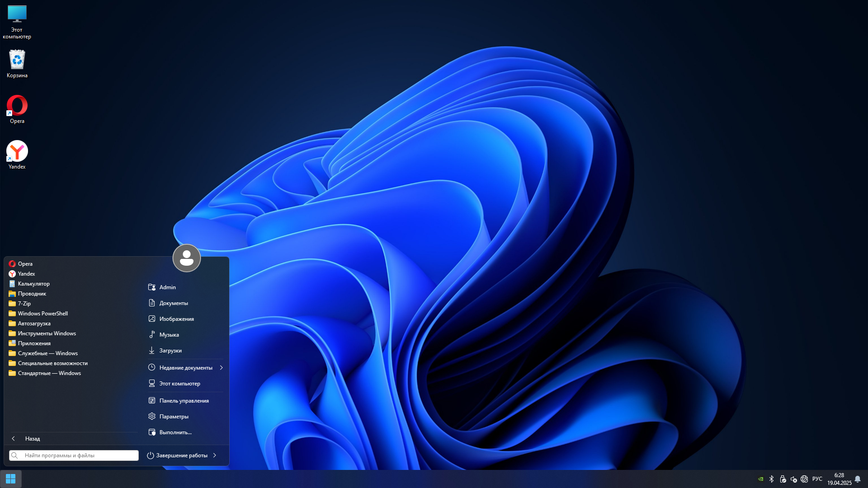Click the РУС language indicator
Viewport: 868px width, 488px height.
(x=817, y=479)
